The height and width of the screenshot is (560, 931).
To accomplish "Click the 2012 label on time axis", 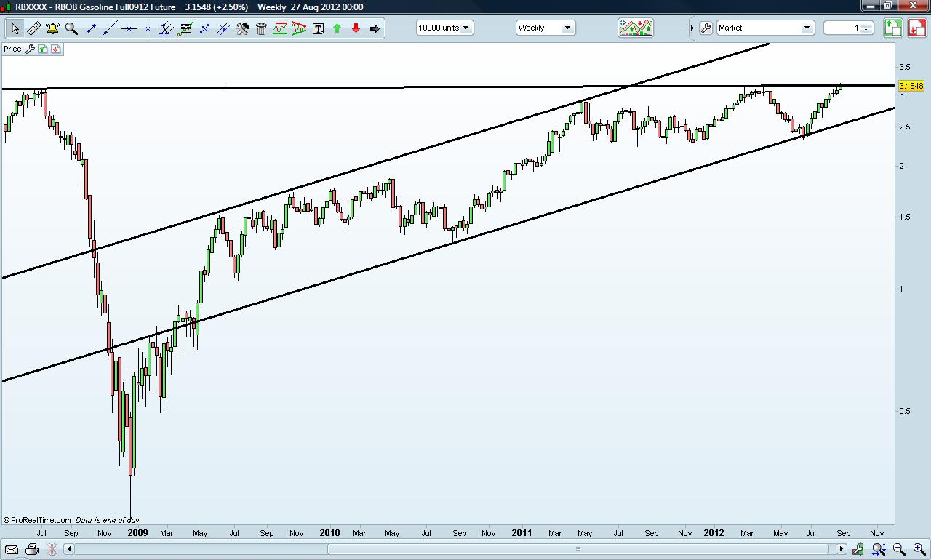I will [714, 532].
